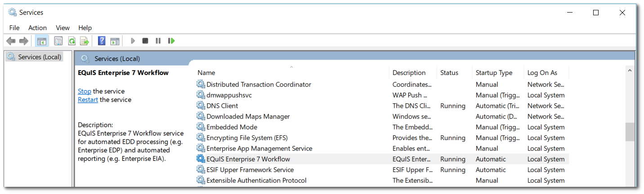Sort by the Status column header

tap(449, 73)
